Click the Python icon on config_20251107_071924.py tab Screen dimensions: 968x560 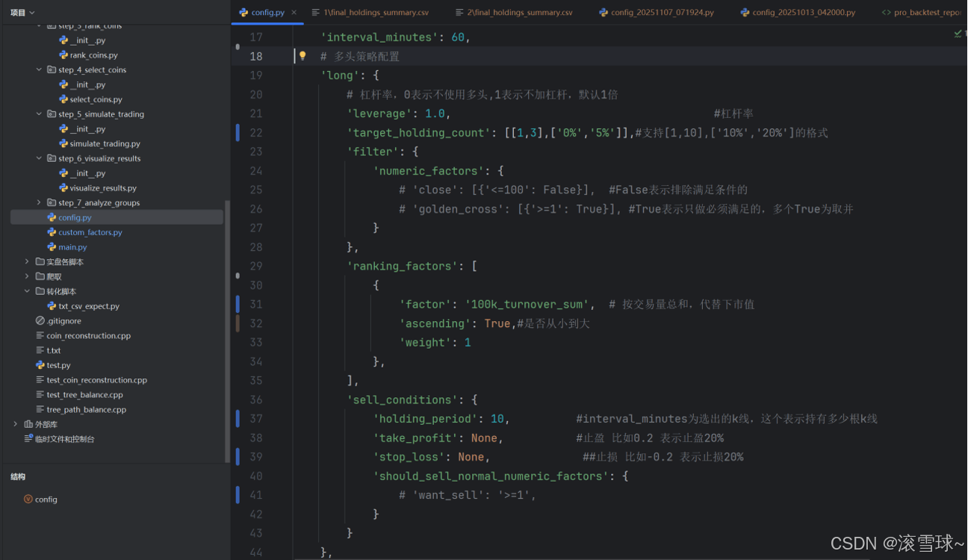[604, 13]
